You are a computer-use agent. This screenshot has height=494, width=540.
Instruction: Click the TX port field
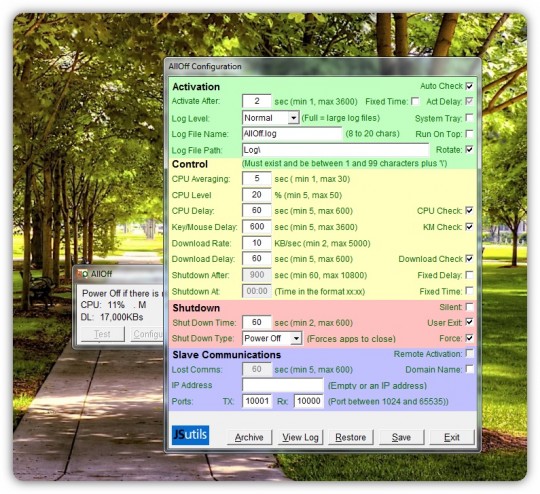257,401
